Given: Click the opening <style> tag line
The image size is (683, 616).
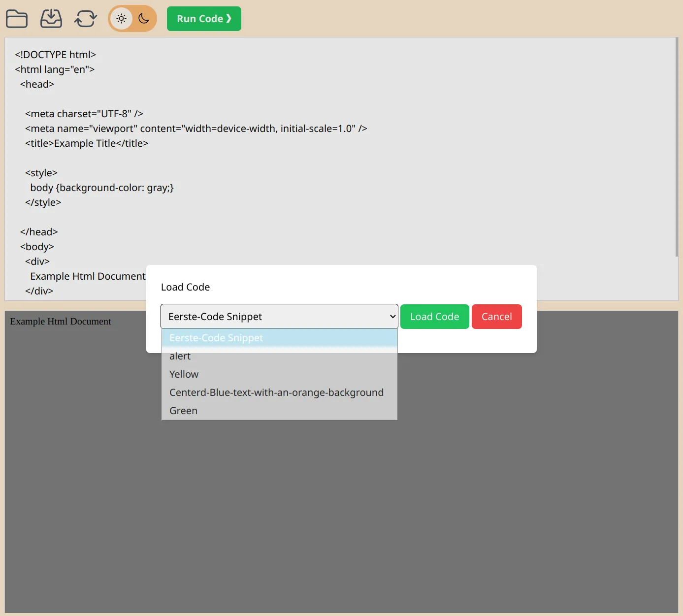Looking at the screenshot, I should pos(41,173).
